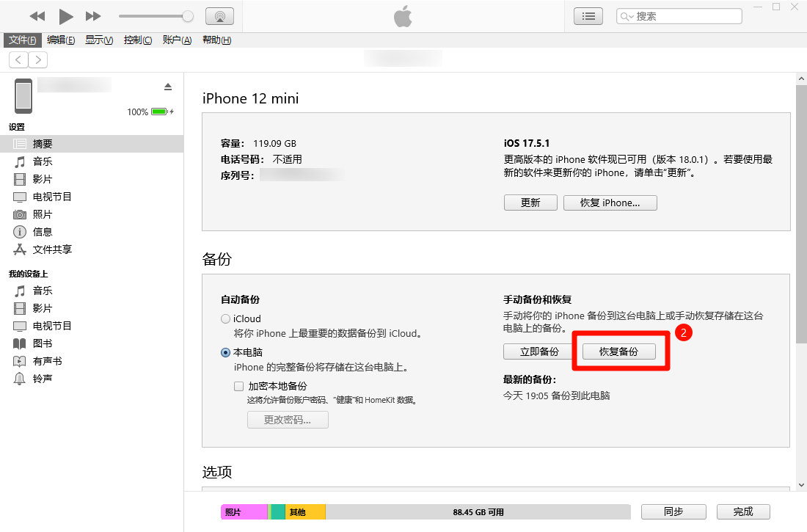
Task: Enable the 加密本地备份 checkbox
Action: (238, 386)
